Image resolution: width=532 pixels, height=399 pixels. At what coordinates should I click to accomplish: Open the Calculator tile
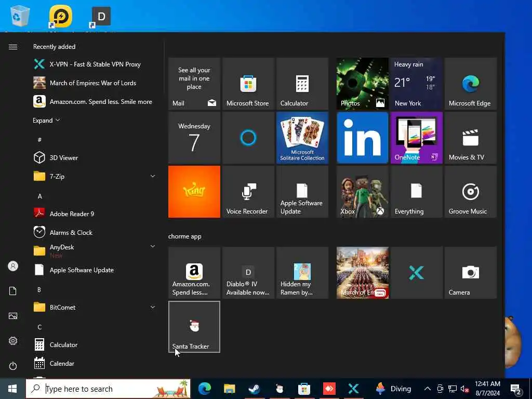click(x=302, y=84)
